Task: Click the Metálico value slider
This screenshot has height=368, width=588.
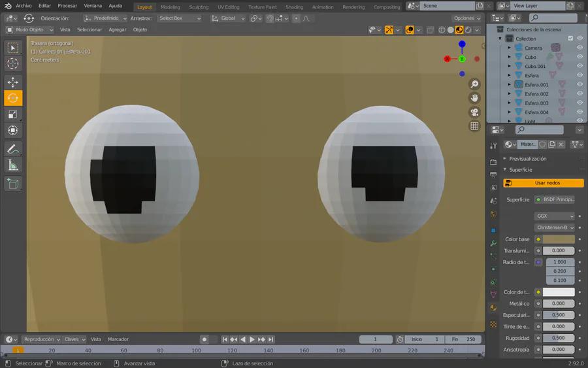Action: (559, 303)
